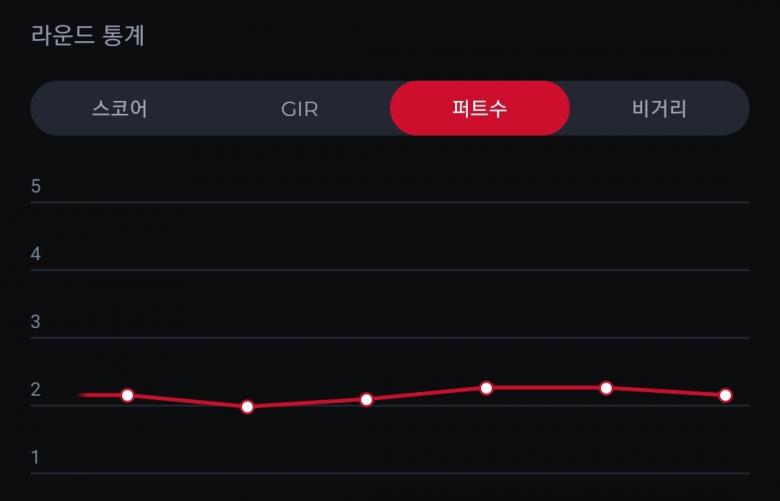Image resolution: width=780 pixels, height=501 pixels.
Task: Show the 비거리 tab
Action: pos(659,108)
